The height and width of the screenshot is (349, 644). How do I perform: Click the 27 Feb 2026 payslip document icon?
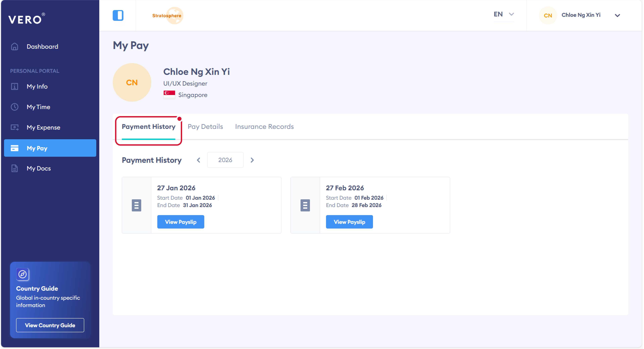click(305, 205)
